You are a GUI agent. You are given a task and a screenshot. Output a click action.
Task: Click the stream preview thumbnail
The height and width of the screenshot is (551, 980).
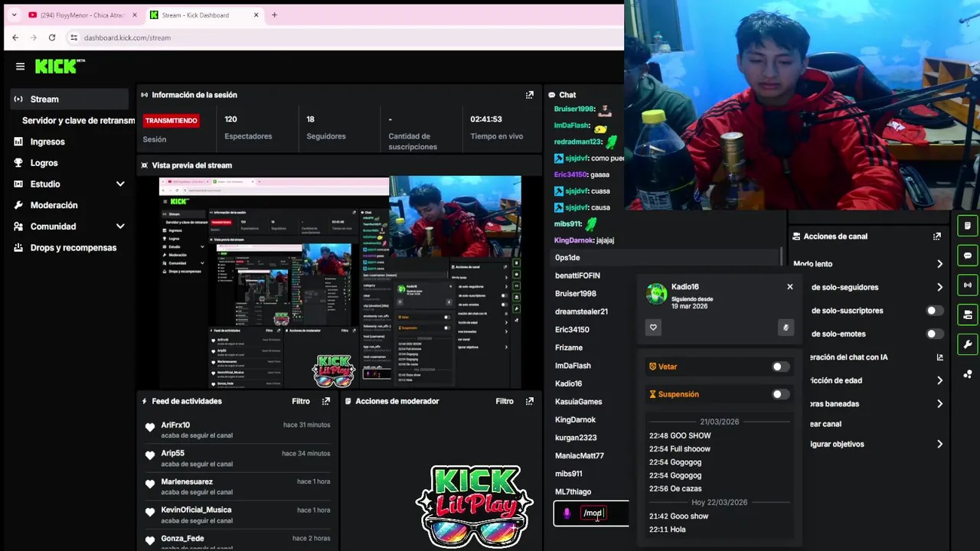pyautogui.click(x=340, y=282)
